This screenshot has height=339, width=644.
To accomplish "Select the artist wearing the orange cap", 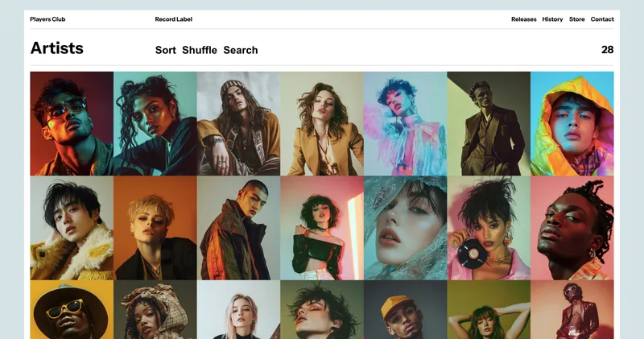I will coord(405,310).
